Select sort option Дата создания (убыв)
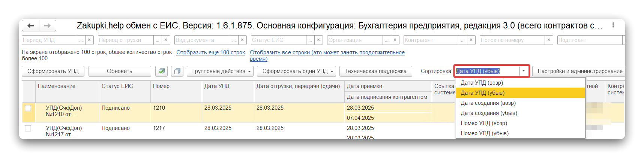This screenshot has height=158, width=644. [x=521, y=113]
